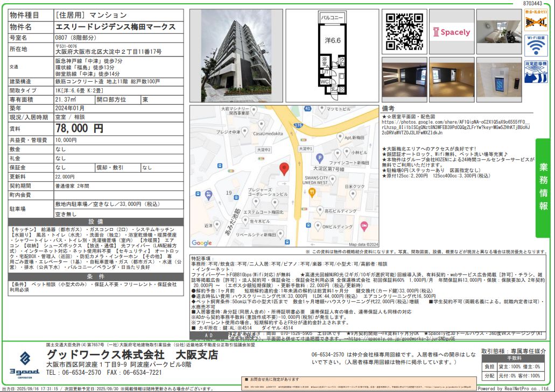Click the bathroom dryer feature icon

click(x=536, y=72)
